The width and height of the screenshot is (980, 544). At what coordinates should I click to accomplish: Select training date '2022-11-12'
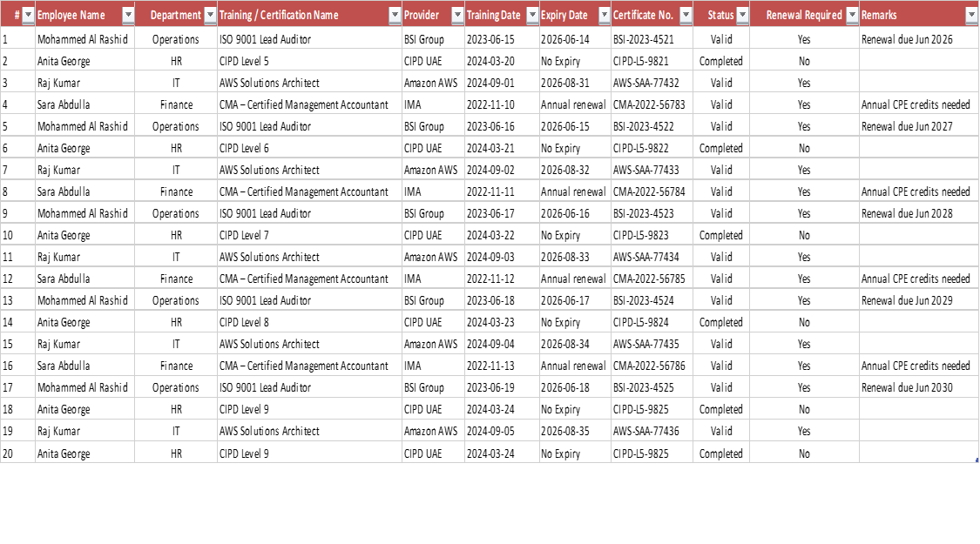coord(502,279)
